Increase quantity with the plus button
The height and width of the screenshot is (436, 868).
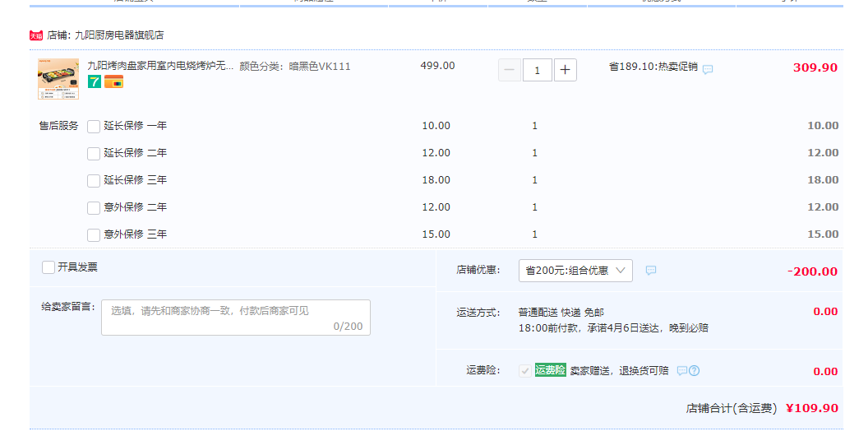566,70
